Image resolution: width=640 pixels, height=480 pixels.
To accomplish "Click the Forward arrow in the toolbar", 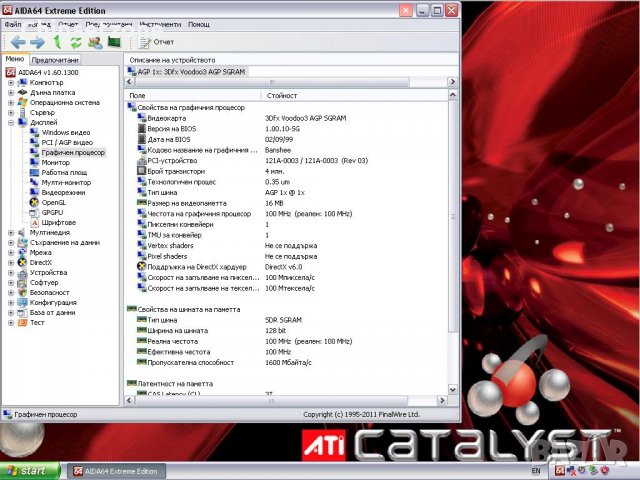I will tap(37, 42).
